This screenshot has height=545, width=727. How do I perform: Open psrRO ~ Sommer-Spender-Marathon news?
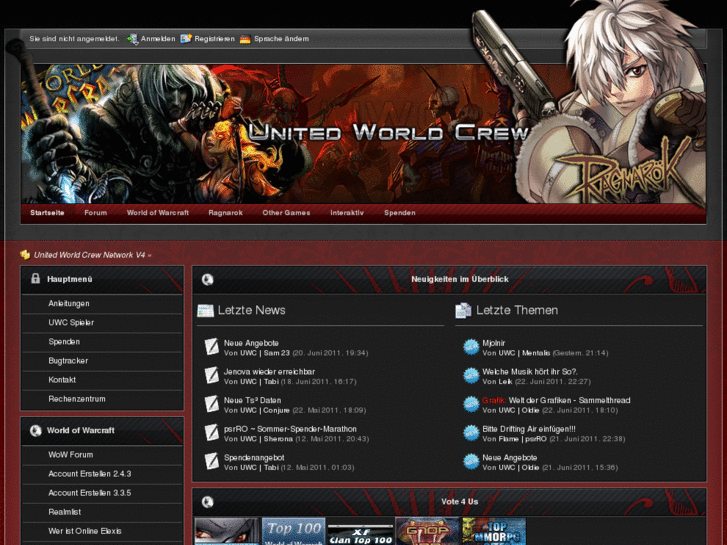pos(290,429)
